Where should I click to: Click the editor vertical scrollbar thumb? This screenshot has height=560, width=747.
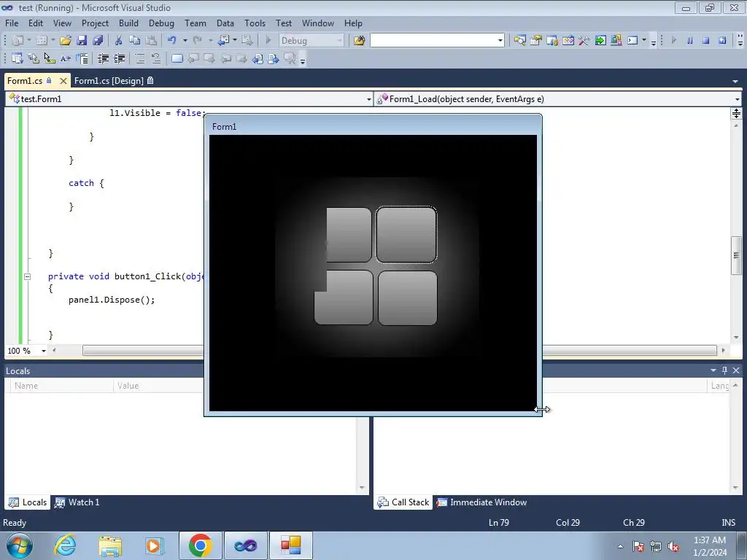(737, 254)
